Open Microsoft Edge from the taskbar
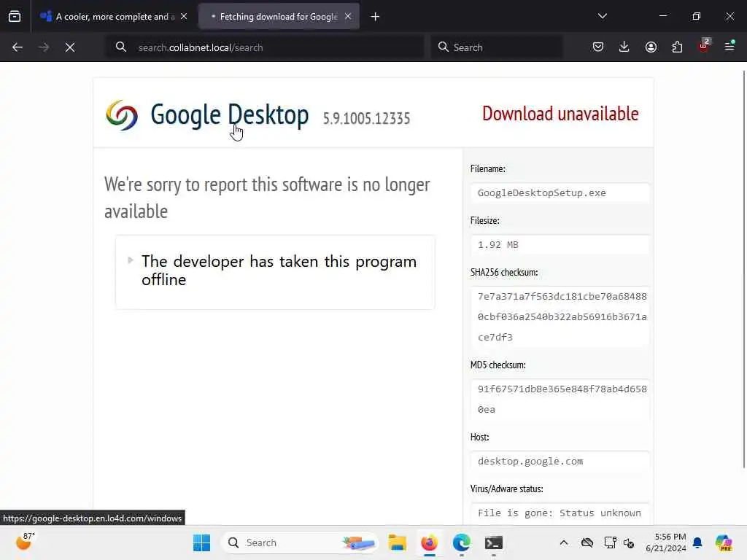The image size is (747, 560). point(461,542)
